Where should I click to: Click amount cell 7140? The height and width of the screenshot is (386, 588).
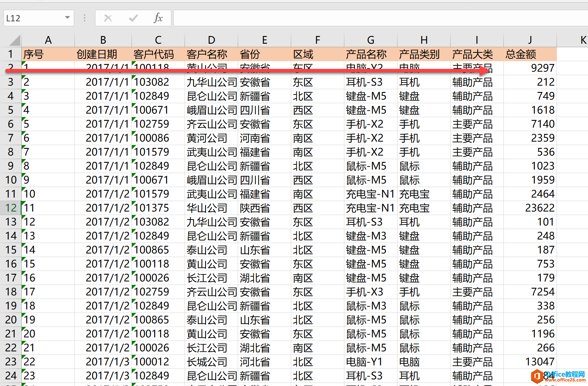point(530,124)
